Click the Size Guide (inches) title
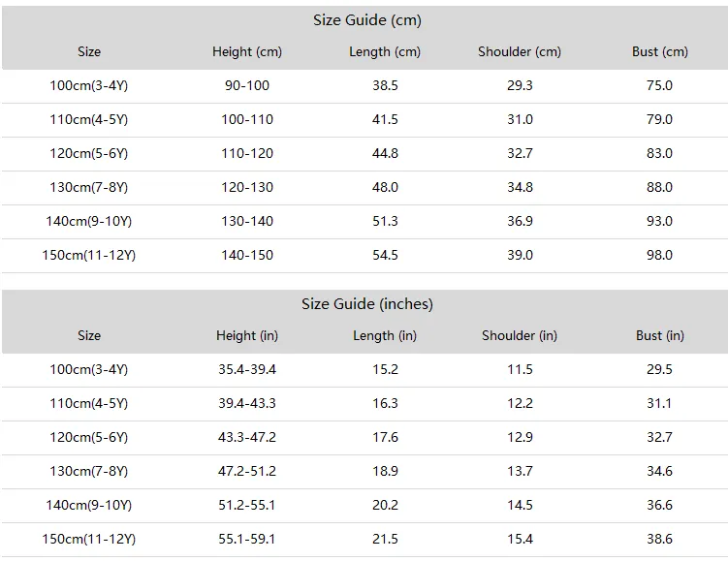Image resolution: width=728 pixels, height=561 pixels. [x=366, y=304]
